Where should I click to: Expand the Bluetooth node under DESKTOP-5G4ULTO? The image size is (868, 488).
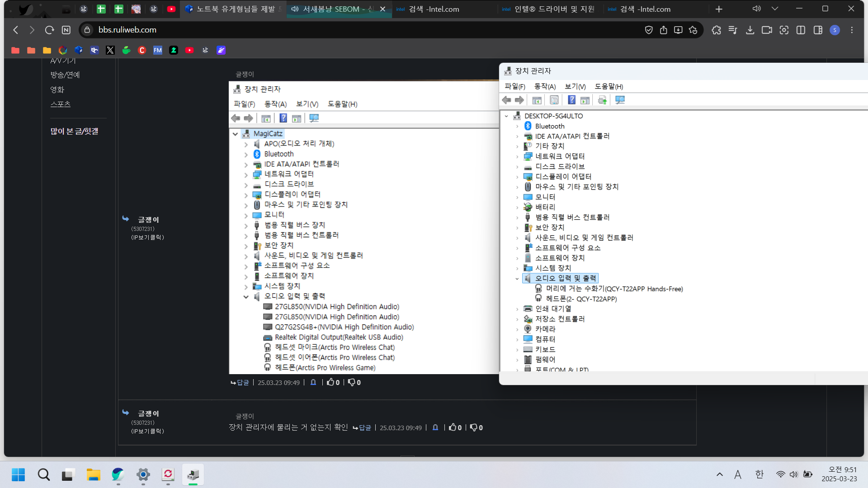point(517,127)
